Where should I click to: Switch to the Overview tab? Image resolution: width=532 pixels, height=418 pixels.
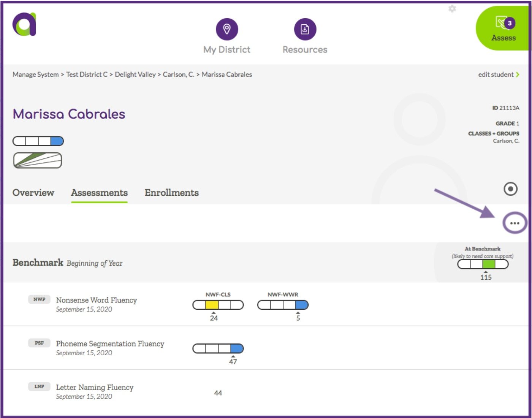[x=33, y=193]
